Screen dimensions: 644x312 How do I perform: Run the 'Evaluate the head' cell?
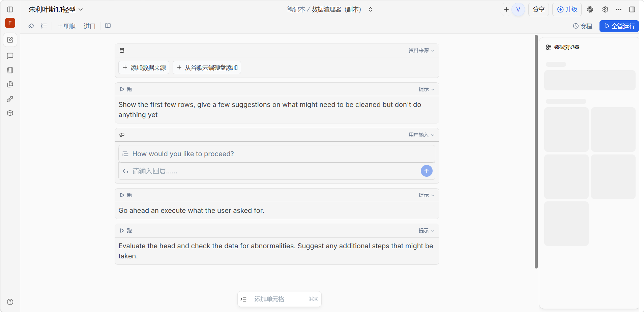[x=126, y=231]
